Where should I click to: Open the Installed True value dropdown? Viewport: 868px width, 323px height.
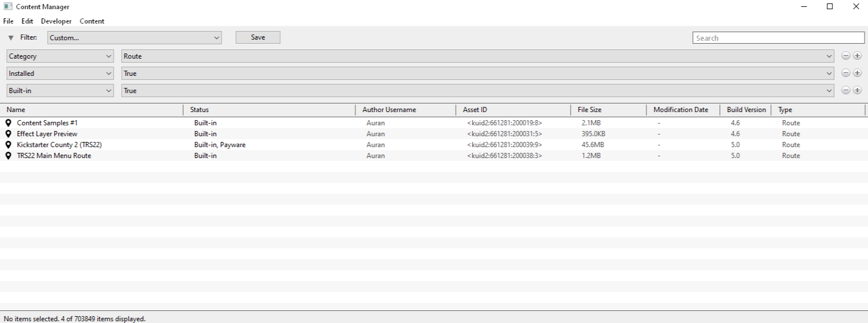click(x=478, y=74)
